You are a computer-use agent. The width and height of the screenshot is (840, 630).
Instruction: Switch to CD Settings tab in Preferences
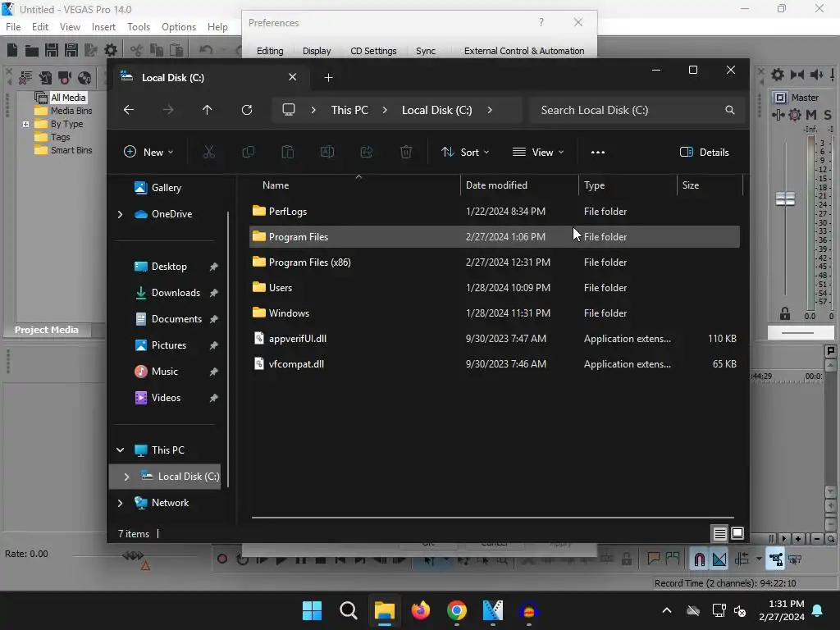pyautogui.click(x=373, y=51)
